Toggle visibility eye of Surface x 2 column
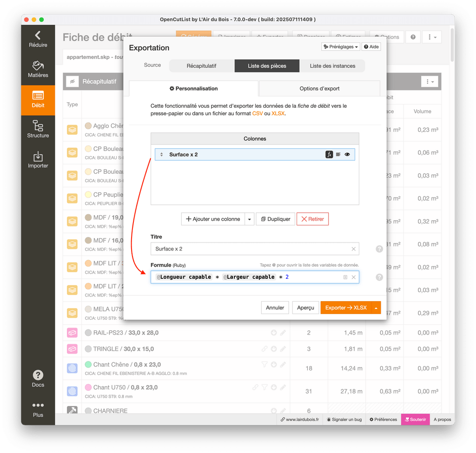This screenshot has width=476, height=453. click(347, 154)
